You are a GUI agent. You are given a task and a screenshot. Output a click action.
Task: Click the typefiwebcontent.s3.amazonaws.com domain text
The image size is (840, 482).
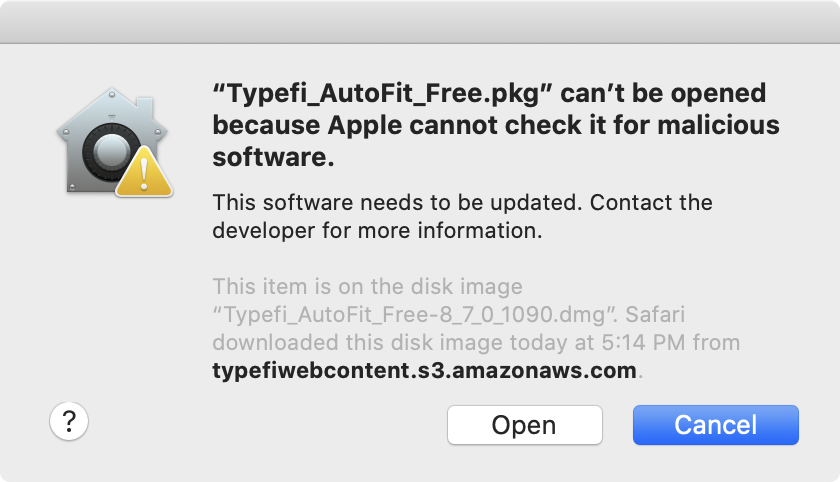[x=424, y=371]
